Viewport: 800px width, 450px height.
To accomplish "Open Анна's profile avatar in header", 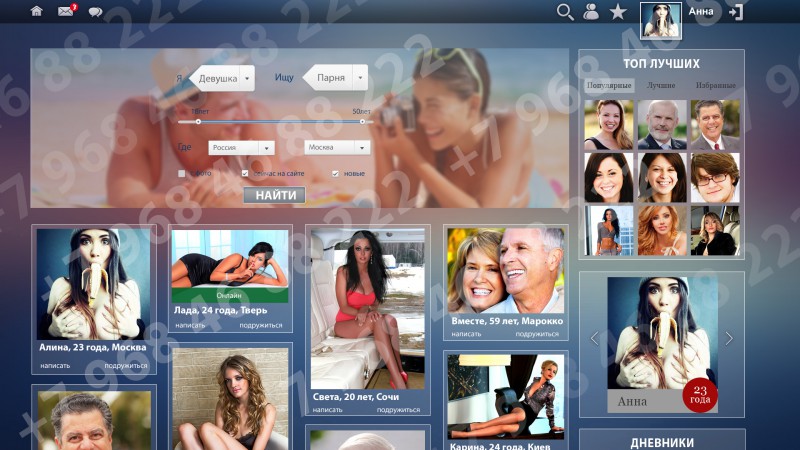I will click(x=661, y=20).
